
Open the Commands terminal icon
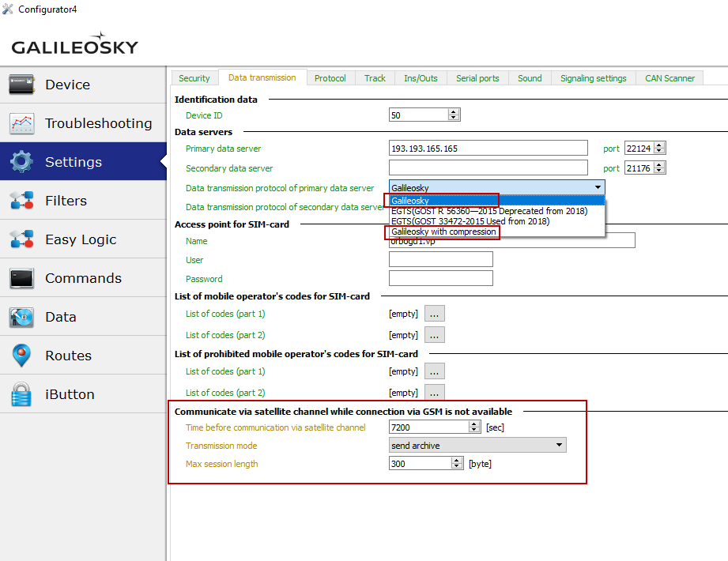coord(22,278)
